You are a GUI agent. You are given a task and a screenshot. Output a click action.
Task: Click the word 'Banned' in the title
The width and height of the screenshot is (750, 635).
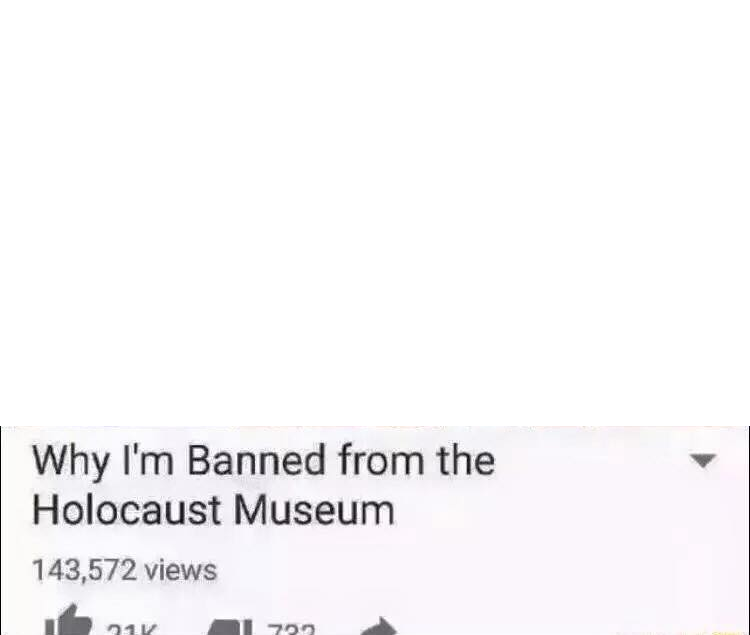click(256, 460)
